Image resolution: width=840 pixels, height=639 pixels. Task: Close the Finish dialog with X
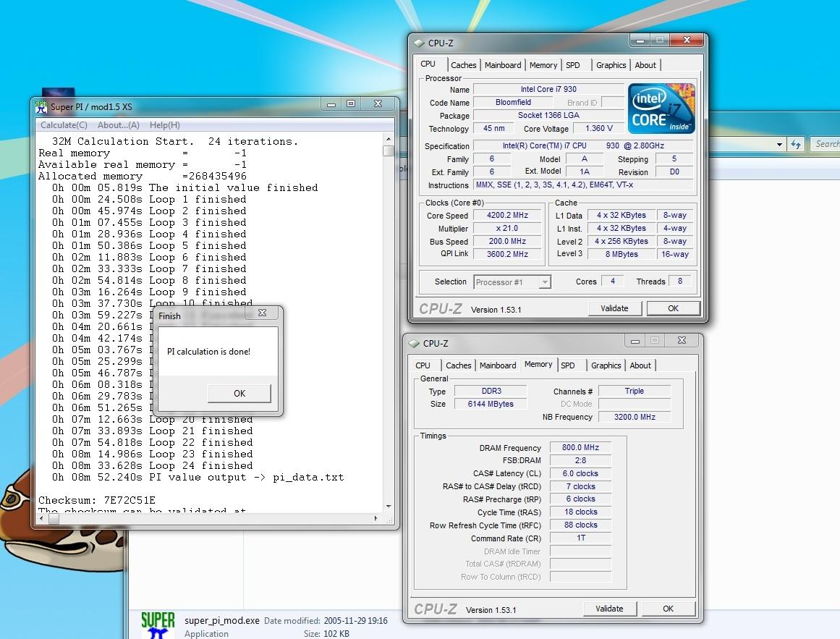262,313
